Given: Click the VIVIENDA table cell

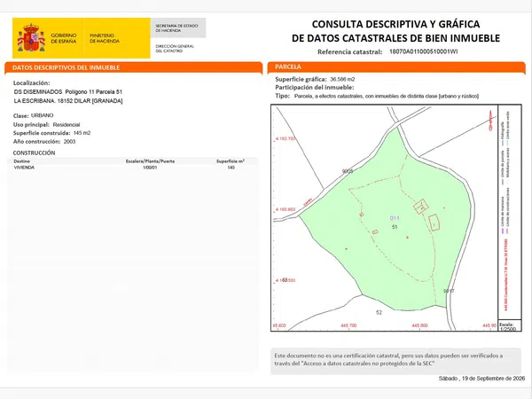Looking at the screenshot, I should click(x=24, y=168).
